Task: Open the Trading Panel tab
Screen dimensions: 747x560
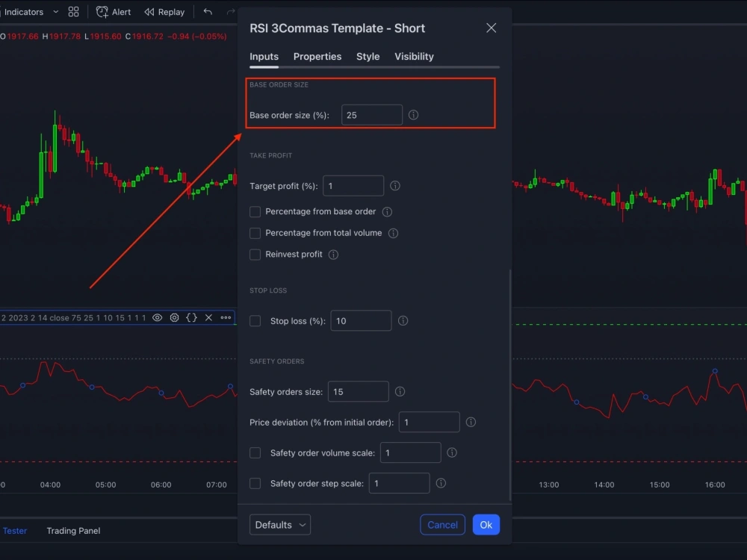Action: click(x=73, y=531)
